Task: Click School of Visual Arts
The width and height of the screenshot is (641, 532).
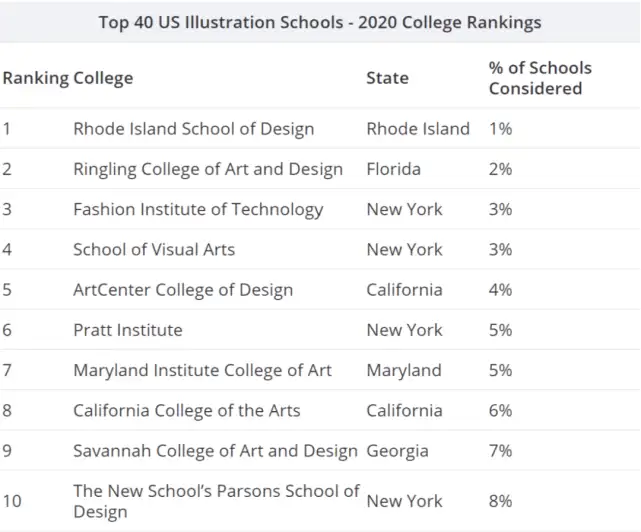Action: click(x=154, y=249)
